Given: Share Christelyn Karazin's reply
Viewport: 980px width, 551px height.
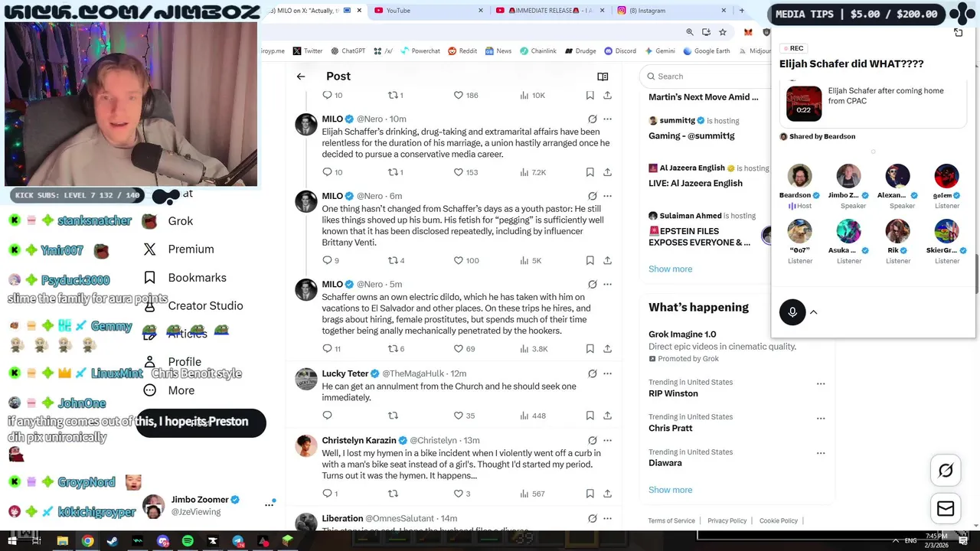Looking at the screenshot, I should pos(607,494).
